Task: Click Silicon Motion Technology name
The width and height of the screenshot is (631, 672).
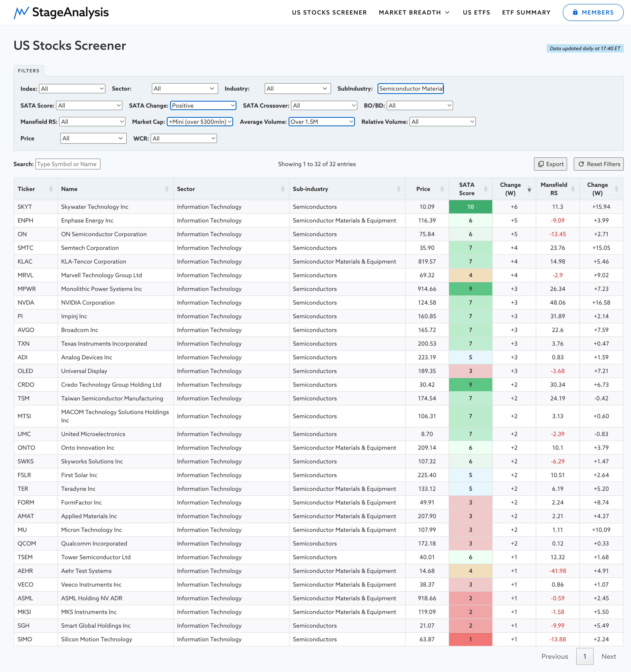Action: pos(97,639)
